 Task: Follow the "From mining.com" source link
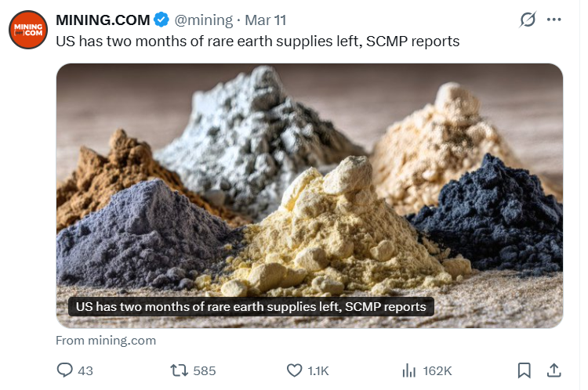tap(106, 341)
